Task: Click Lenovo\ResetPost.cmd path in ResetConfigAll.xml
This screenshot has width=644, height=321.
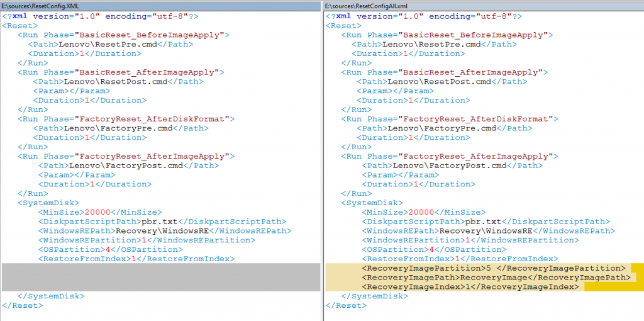Action: point(442,81)
